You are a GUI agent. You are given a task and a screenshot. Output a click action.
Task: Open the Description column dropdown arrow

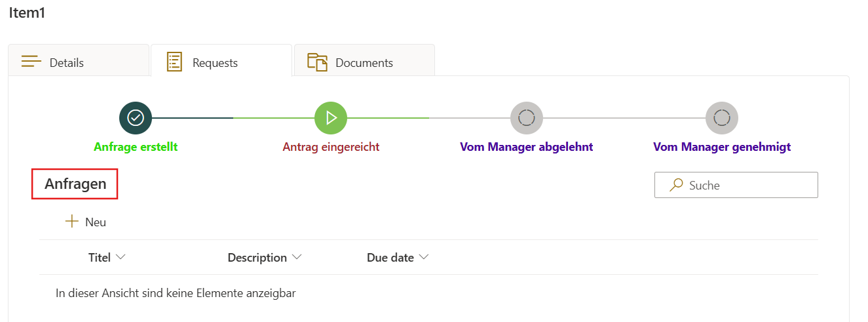coord(297,257)
